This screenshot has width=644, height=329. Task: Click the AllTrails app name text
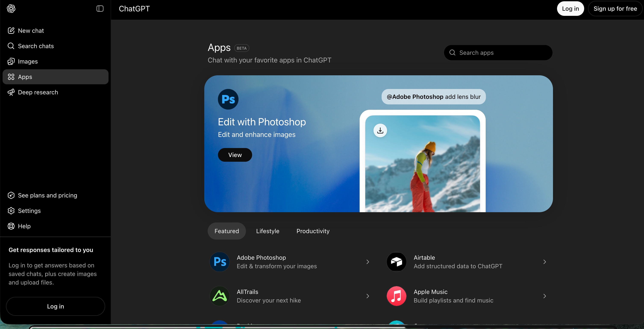[x=247, y=292]
